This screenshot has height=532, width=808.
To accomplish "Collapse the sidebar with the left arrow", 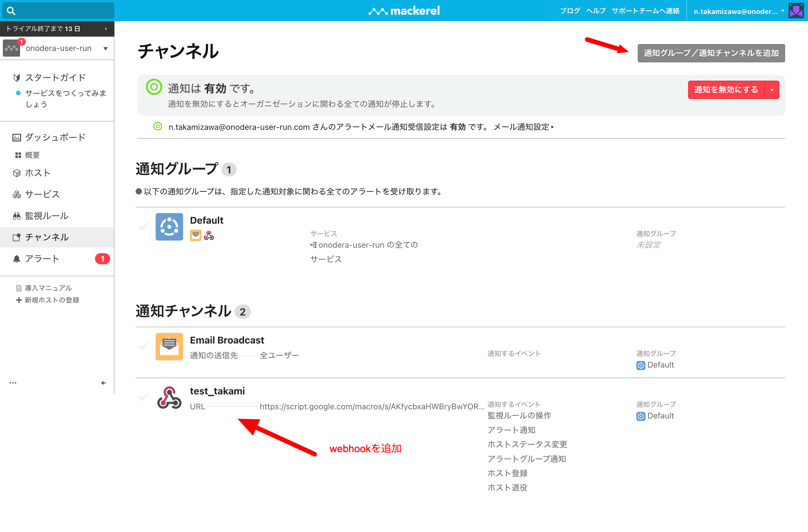I will pos(104,383).
